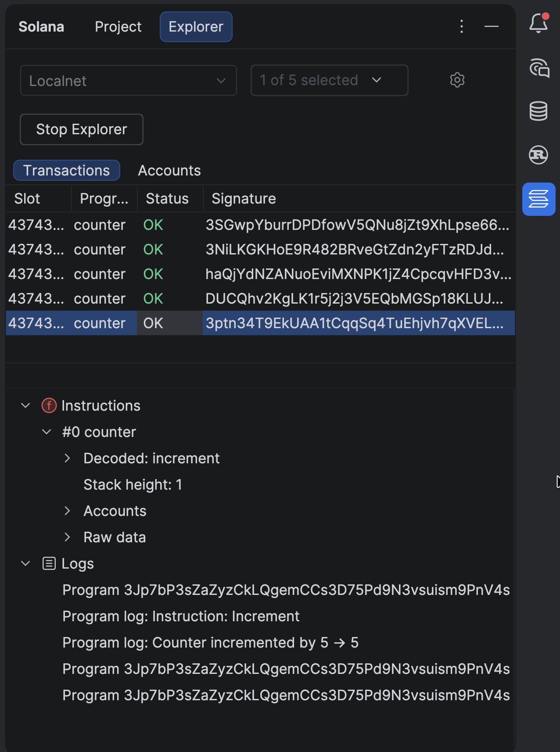
Task: Select transaction with signature 3ptn34T9EkUAA...
Action: point(260,323)
